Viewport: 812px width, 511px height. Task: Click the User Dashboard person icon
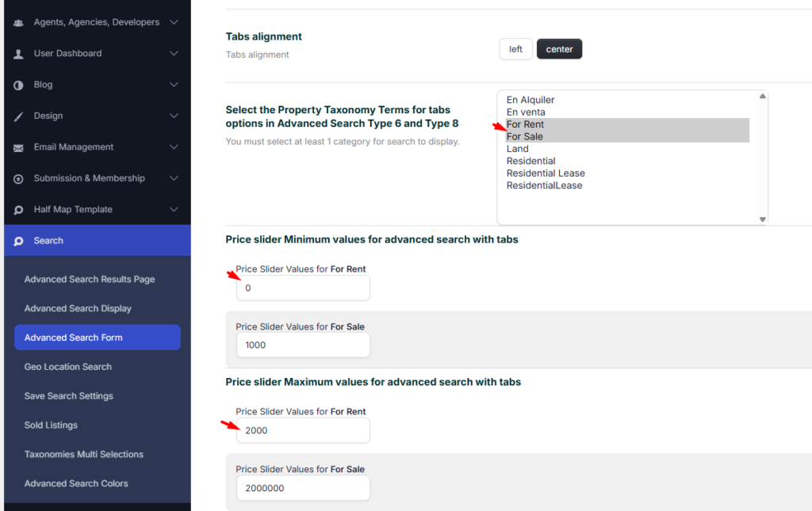point(19,54)
